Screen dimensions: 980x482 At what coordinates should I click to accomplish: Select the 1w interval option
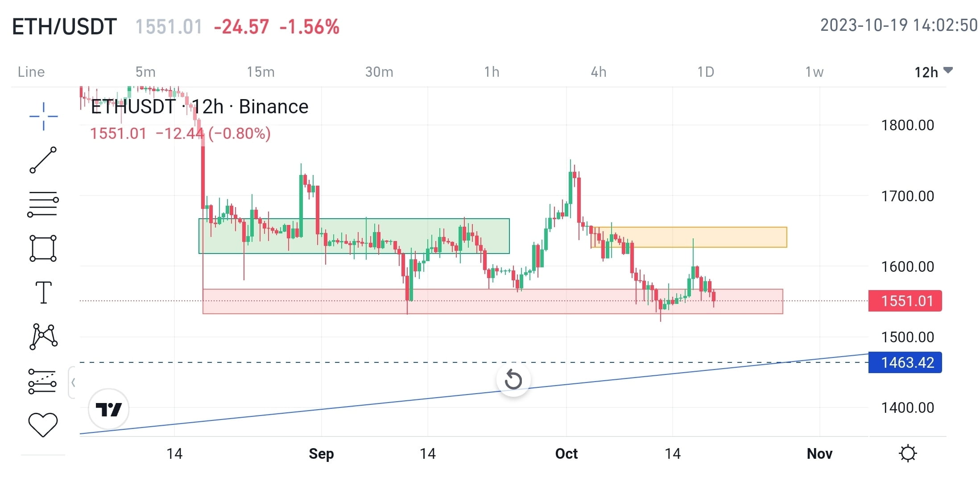click(x=814, y=71)
